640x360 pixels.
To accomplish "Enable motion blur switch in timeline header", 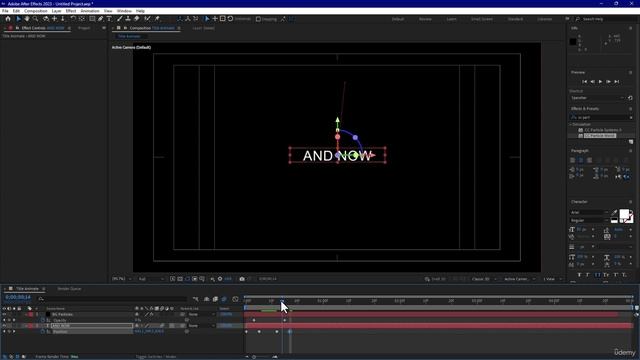I will (x=224, y=299).
